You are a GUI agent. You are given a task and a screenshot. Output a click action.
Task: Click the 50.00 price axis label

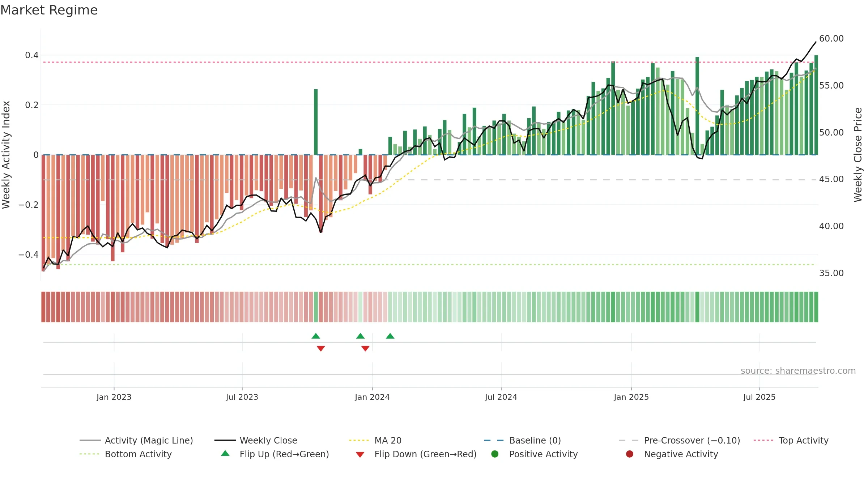pos(831,133)
